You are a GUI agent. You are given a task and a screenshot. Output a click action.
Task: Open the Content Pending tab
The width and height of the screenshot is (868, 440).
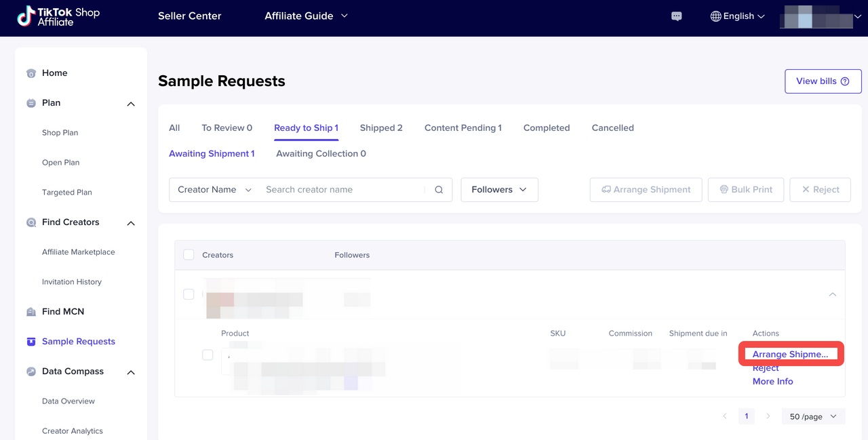pos(462,127)
